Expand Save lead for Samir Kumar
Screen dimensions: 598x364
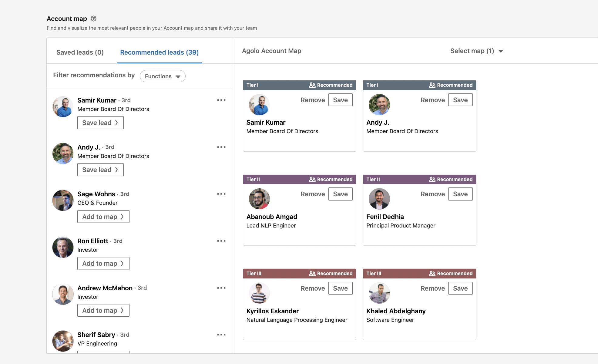[x=100, y=123]
